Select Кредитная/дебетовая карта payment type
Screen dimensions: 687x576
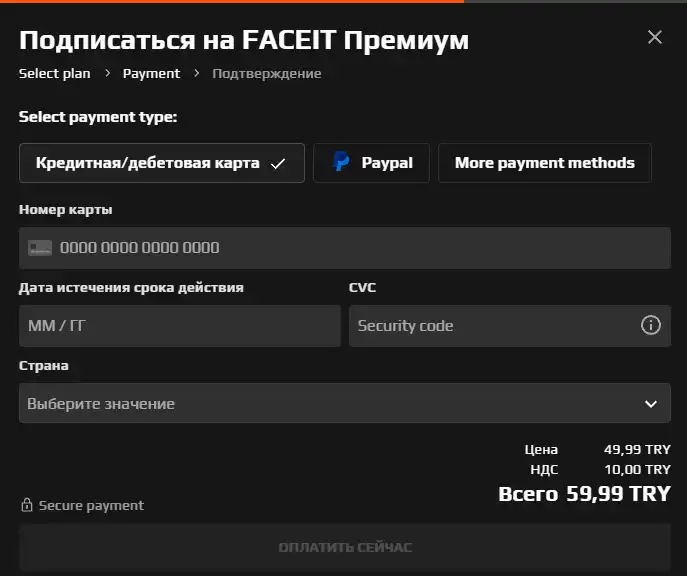[x=162, y=163]
